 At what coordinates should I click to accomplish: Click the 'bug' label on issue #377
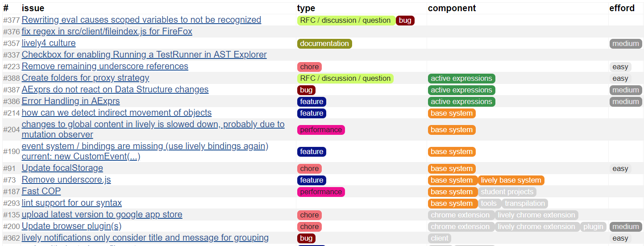[x=405, y=21]
